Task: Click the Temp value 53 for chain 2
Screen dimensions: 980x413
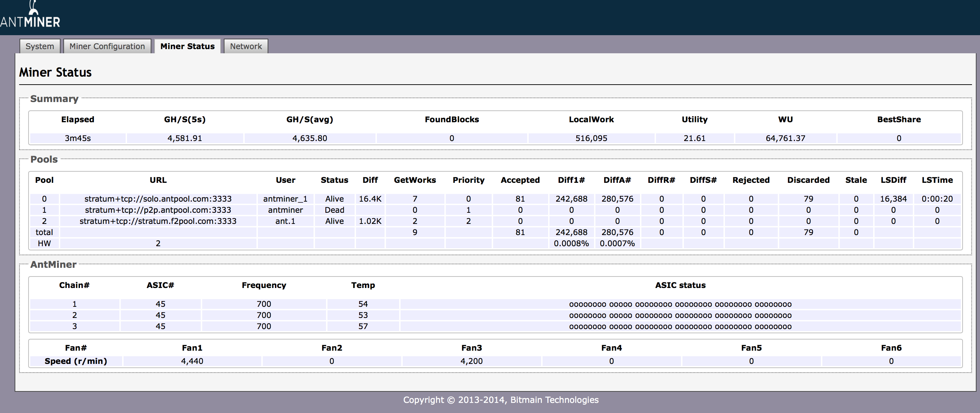Action: [363, 315]
